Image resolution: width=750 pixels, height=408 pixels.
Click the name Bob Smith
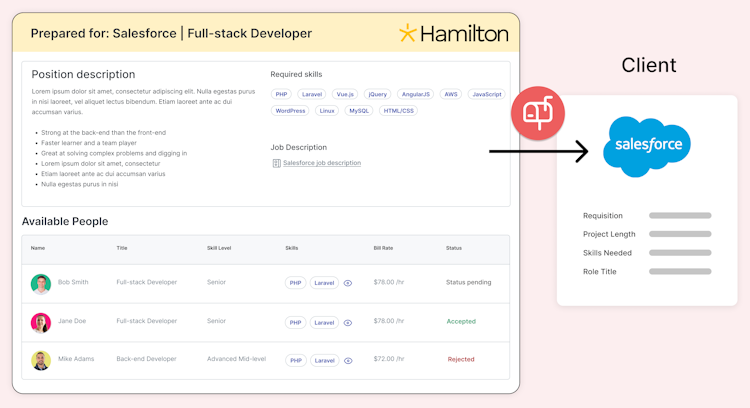pyautogui.click(x=73, y=282)
